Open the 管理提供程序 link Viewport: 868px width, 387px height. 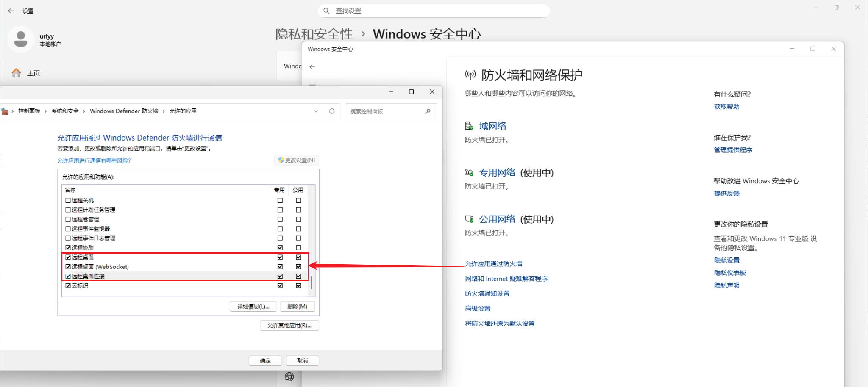pyautogui.click(x=733, y=150)
